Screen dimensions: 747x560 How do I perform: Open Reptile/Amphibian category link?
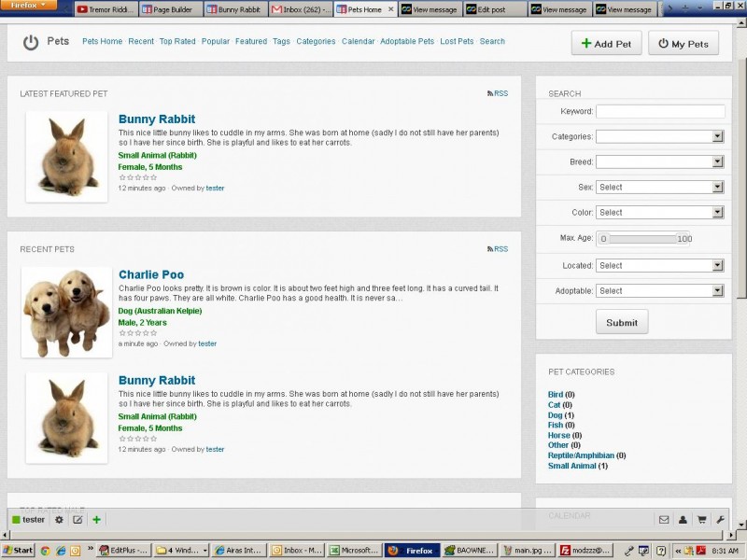pyautogui.click(x=581, y=455)
